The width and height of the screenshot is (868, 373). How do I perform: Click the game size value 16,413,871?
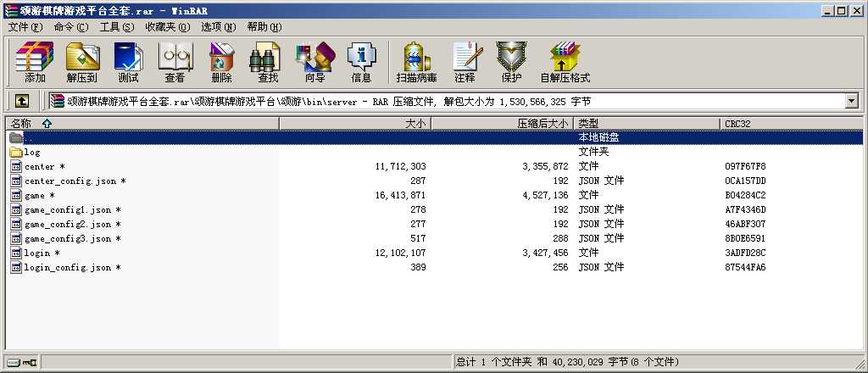pos(400,195)
